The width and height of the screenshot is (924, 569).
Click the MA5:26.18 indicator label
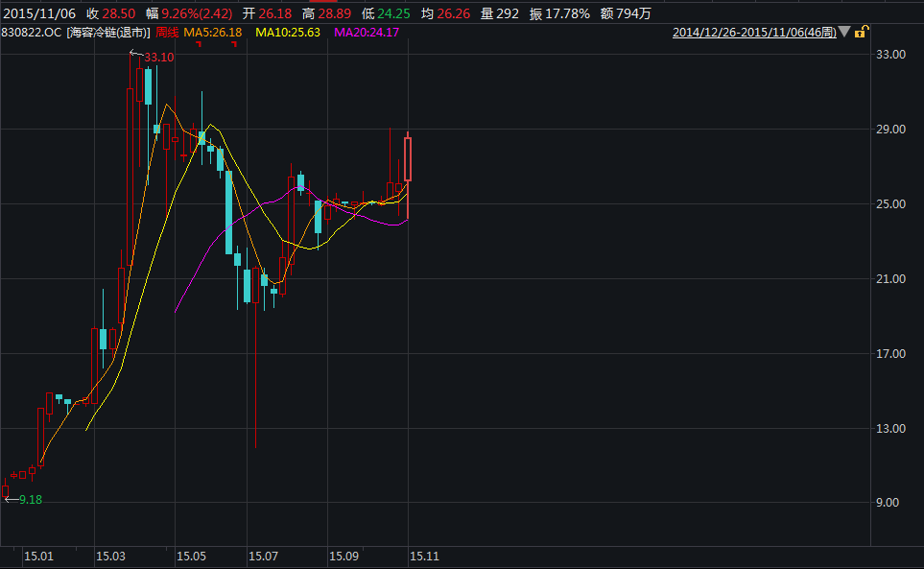[213, 33]
